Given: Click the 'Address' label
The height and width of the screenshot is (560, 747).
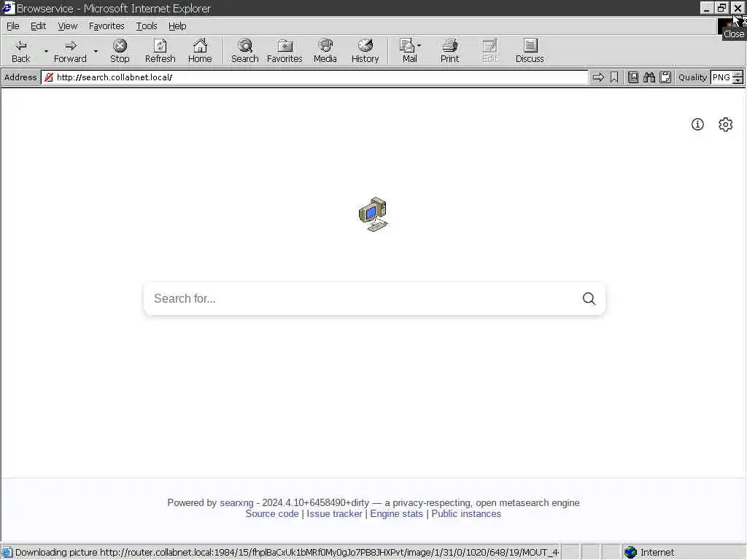Looking at the screenshot, I should pos(20,77).
